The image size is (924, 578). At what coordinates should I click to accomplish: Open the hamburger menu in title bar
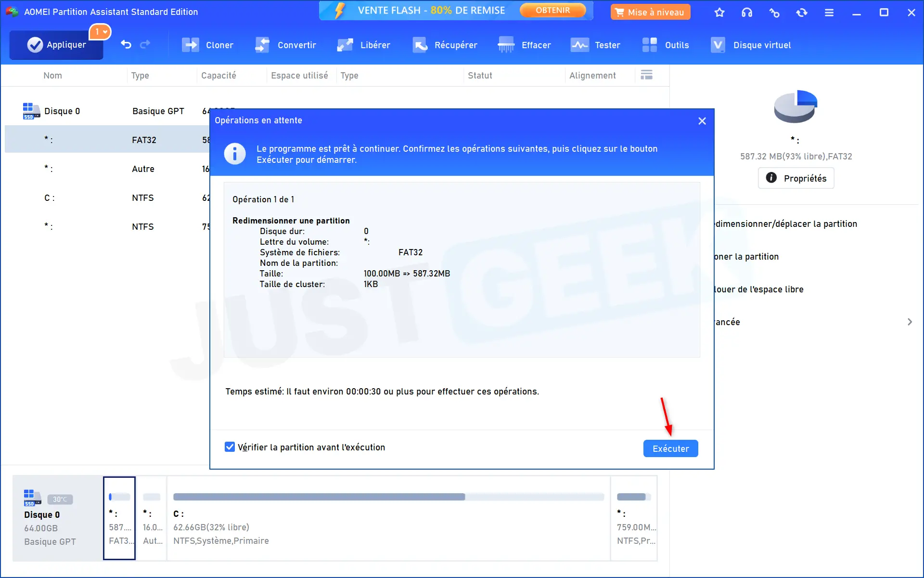(829, 13)
